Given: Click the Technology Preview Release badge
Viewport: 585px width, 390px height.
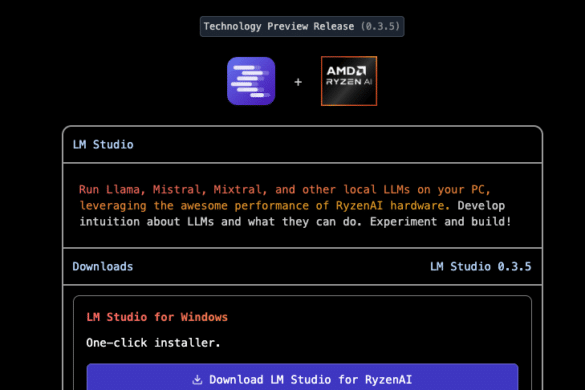Looking at the screenshot, I should coord(302,26).
